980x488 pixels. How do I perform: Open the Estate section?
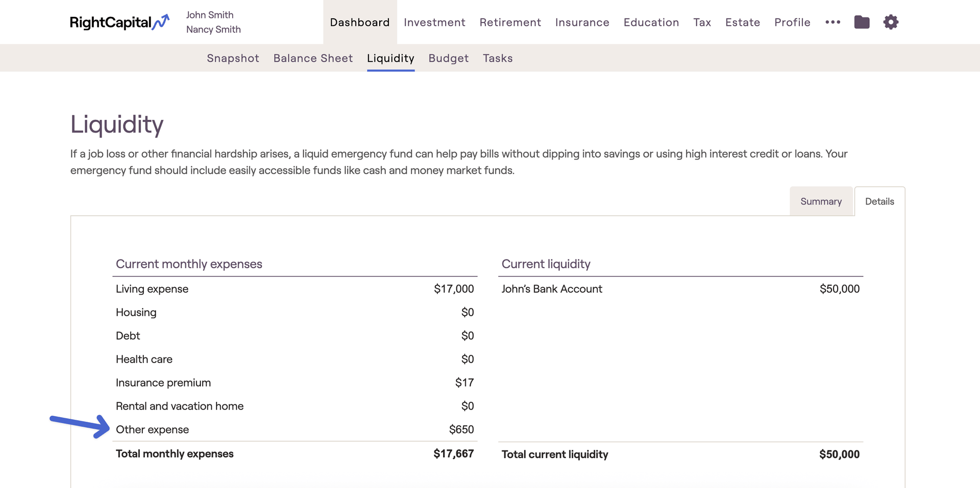point(743,22)
